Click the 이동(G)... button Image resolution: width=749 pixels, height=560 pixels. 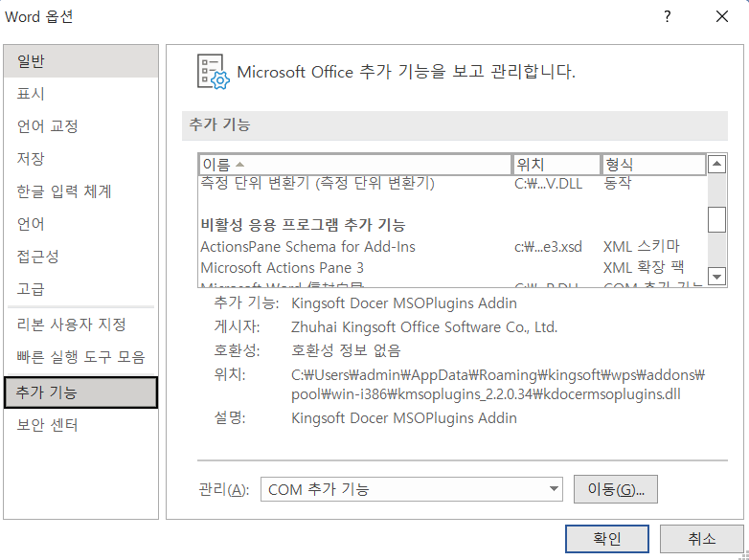point(615,489)
